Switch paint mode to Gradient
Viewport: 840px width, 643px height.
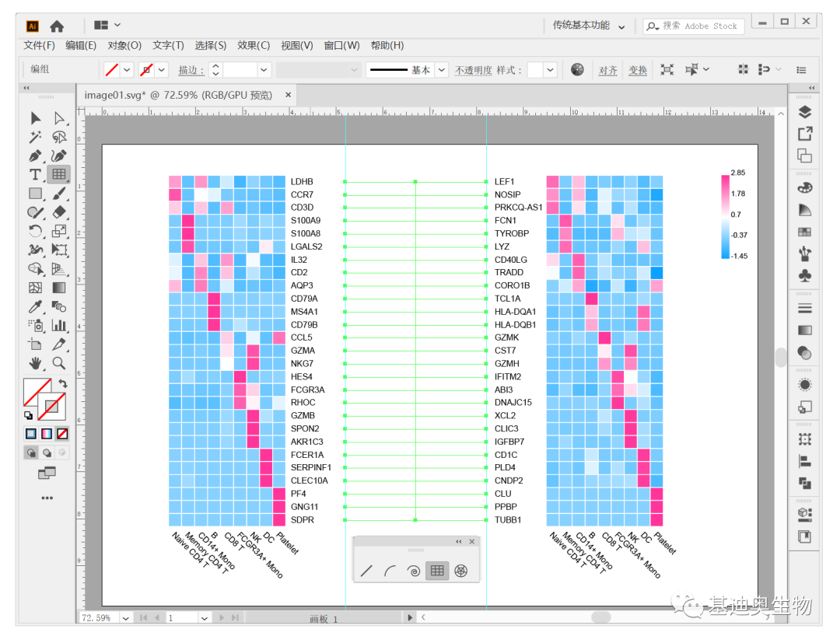[x=47, y=433]
